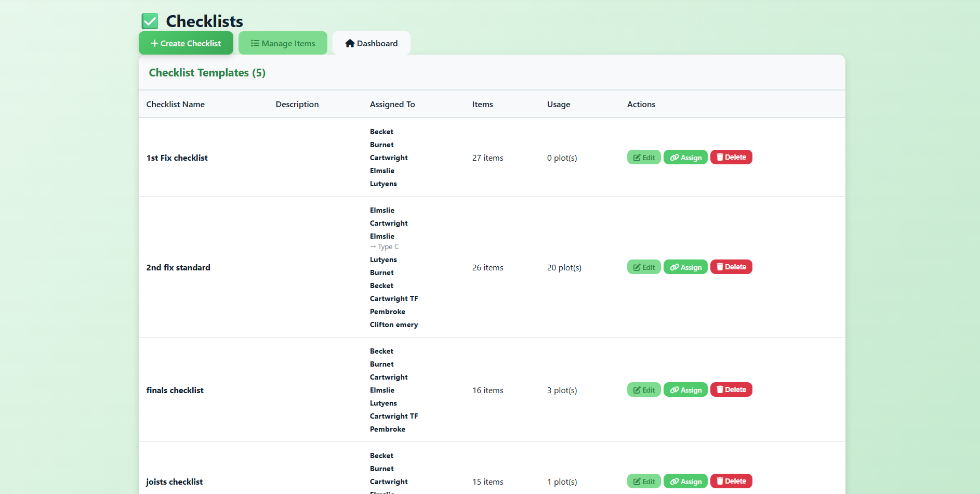Delete the 2nd fix standard checklist
Image resolution: width=980 pixels, height=494 pixels.
click(x=731, y=267)
